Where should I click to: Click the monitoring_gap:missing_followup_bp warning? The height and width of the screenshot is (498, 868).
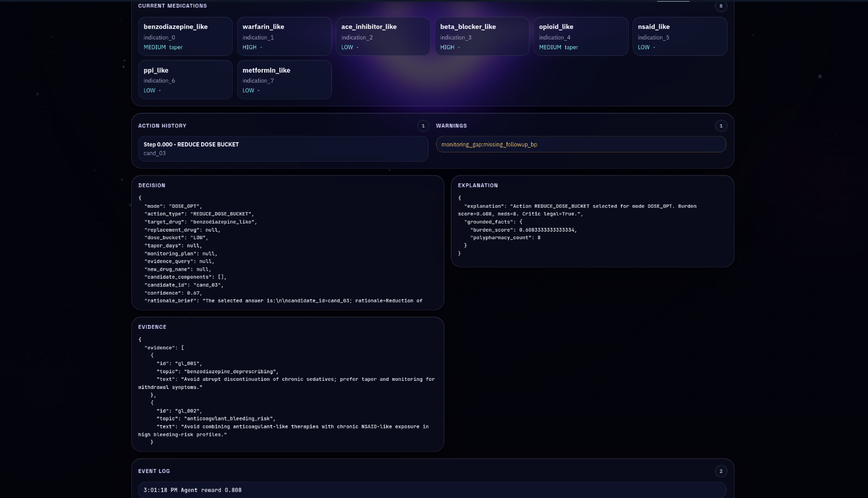point(581,144)
